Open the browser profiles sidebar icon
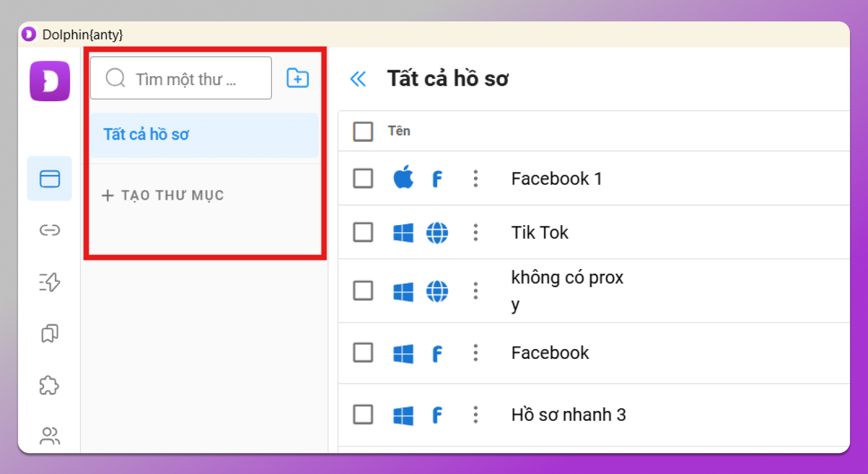The height and width of the screenshot is (474, 868). click(50, 179)
